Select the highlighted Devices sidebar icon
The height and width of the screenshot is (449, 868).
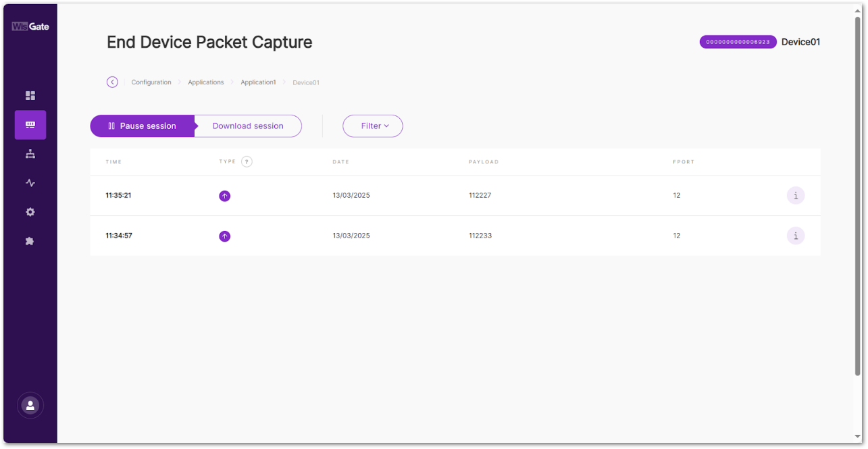(30, 125)
